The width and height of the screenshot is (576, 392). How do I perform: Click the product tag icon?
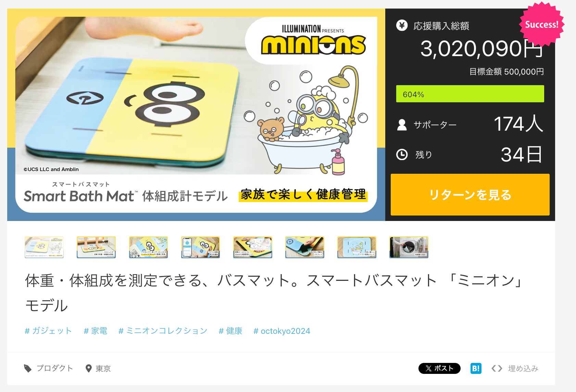pos(28,368)
